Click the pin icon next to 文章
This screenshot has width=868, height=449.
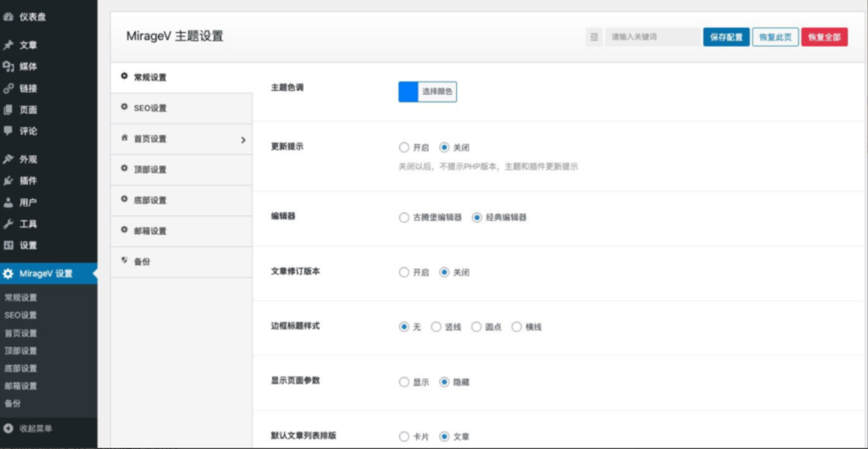point(8,46)
